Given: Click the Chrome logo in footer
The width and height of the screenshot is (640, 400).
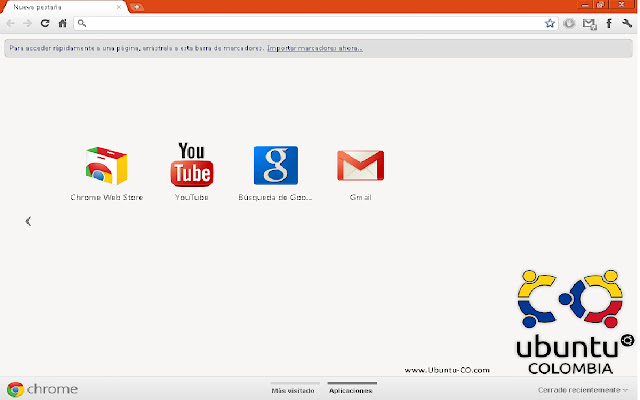Looking at the screenshot, I should tap(42, 389).
